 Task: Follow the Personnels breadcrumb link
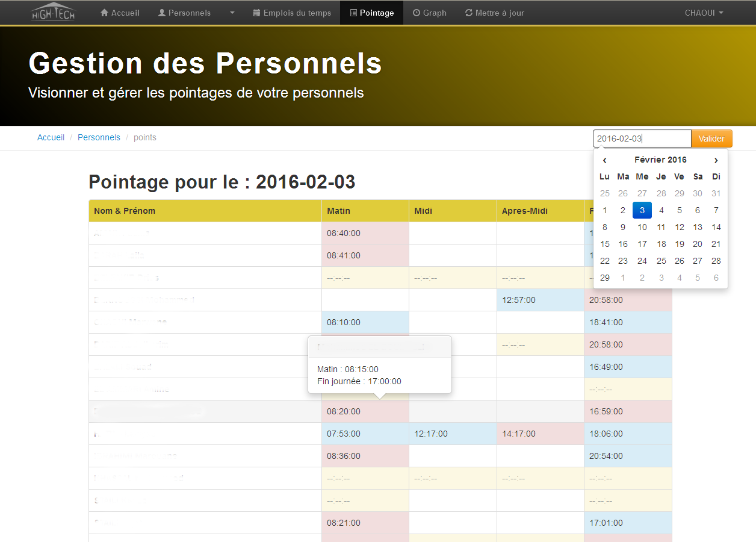pos(99,137)
